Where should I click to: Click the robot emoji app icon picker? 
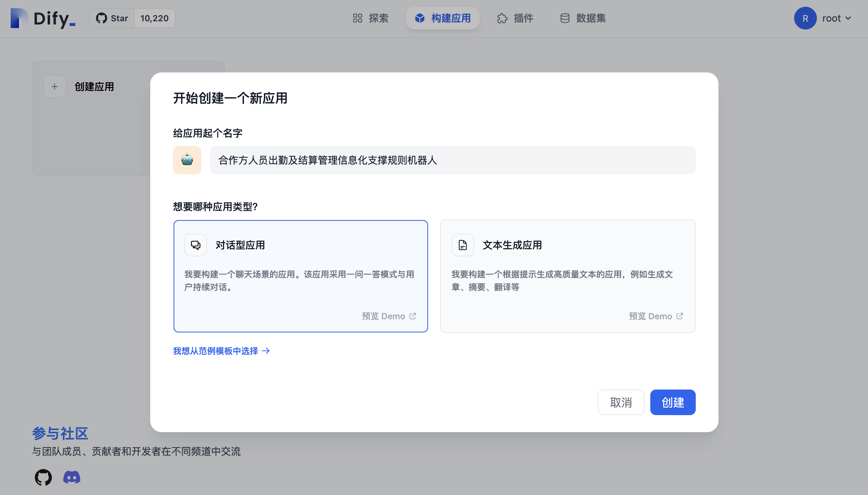tap(187, 160)
